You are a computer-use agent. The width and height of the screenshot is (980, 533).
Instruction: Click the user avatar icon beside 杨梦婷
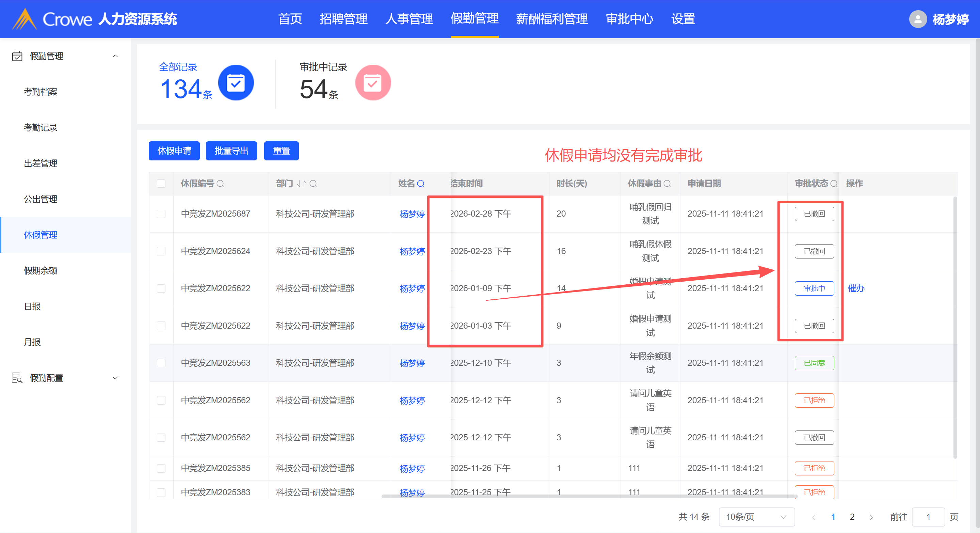[x=918, y=19]
